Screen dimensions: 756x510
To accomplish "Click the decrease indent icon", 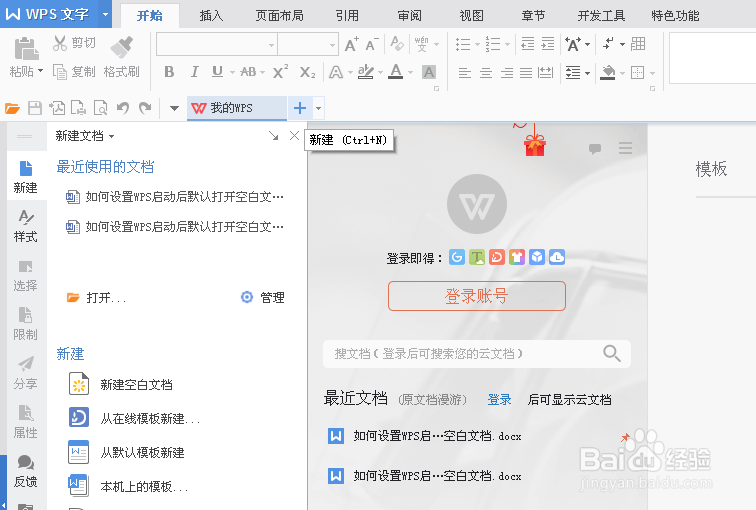I will coord(528,44).
